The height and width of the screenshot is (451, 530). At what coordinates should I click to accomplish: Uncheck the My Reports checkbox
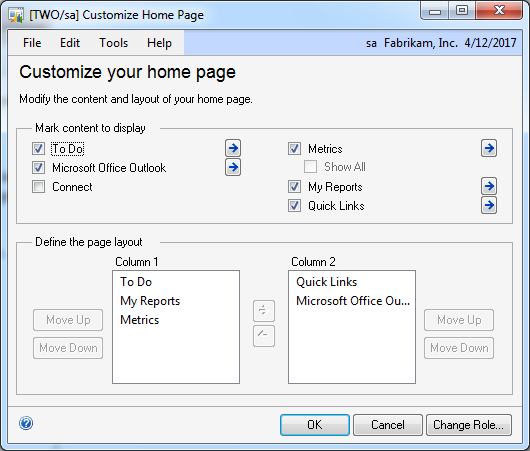(294, 187)
